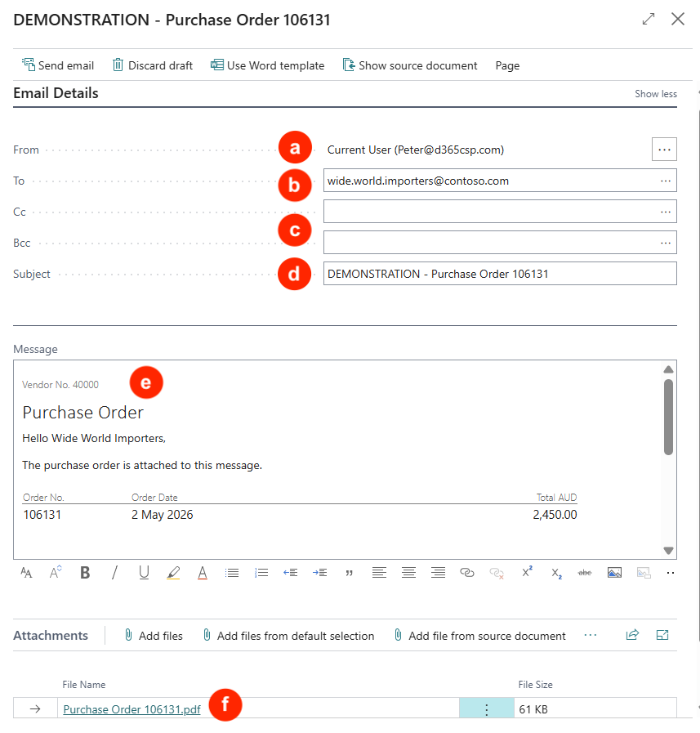Click into the Subject input field

click(x=499, y=274)
